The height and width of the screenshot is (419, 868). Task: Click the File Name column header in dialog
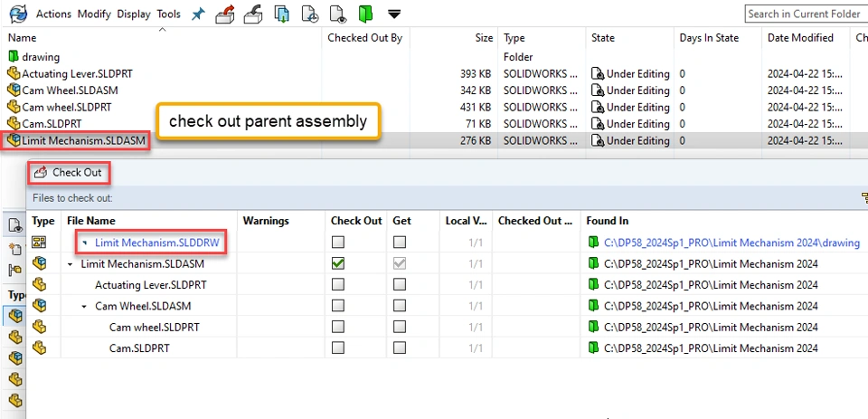[x=90, y=221]
